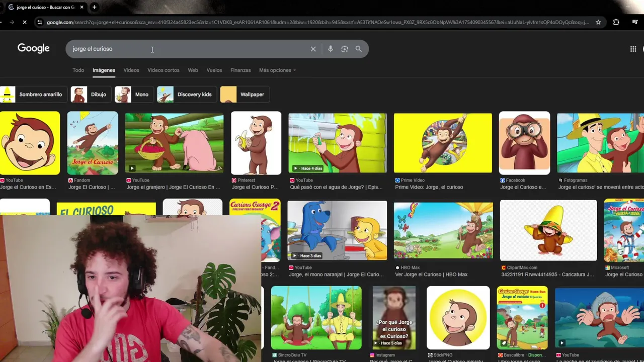The height and width of the screenshot is (362, 644).
Task: Open a new browser tab
Action: pyautogui.click(x=94, y=7)
